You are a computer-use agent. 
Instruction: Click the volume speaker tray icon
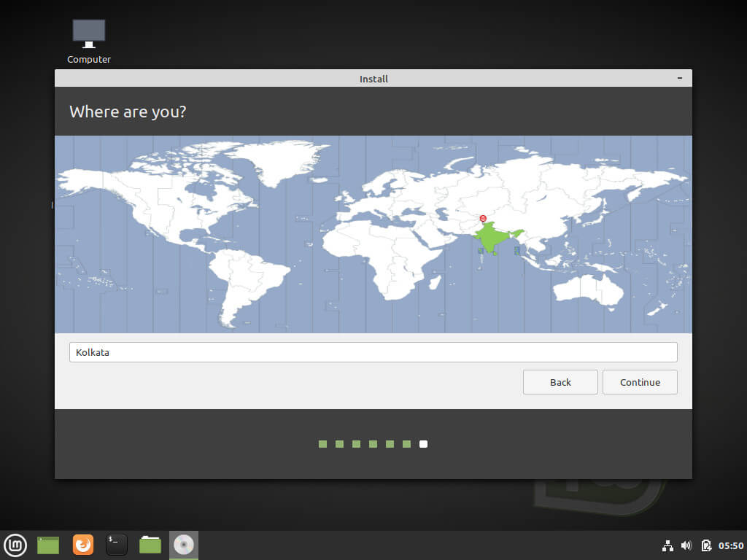click(x=686, y=545)
